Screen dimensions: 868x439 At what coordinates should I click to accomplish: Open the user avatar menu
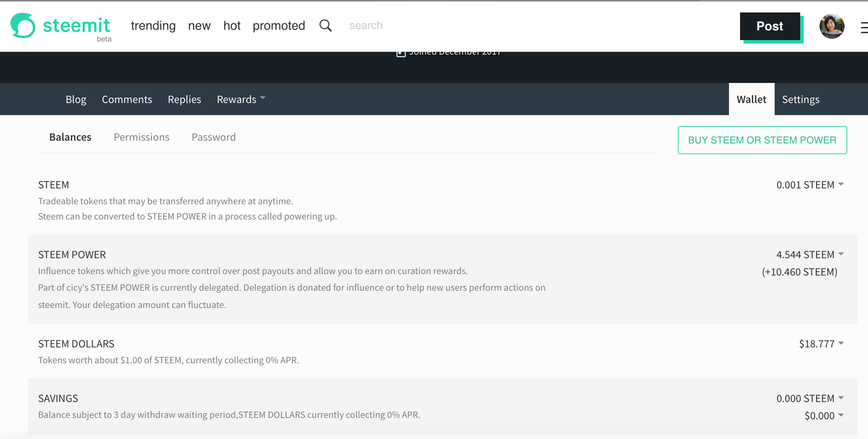(x=832, y=26)
